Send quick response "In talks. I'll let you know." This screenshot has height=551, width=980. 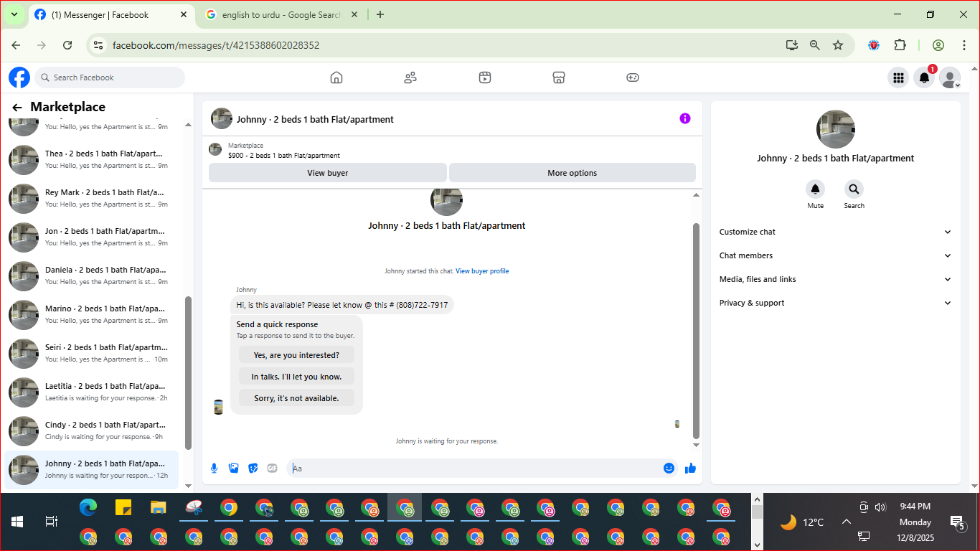click(296, 377)
